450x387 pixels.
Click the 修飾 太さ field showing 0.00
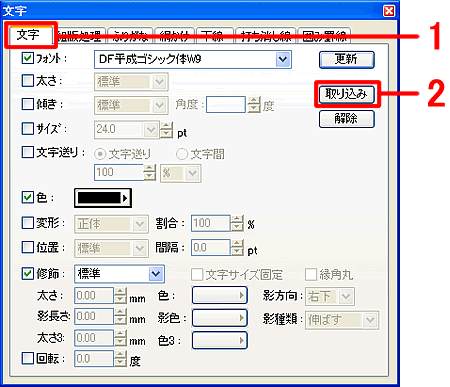coord(94,295)
